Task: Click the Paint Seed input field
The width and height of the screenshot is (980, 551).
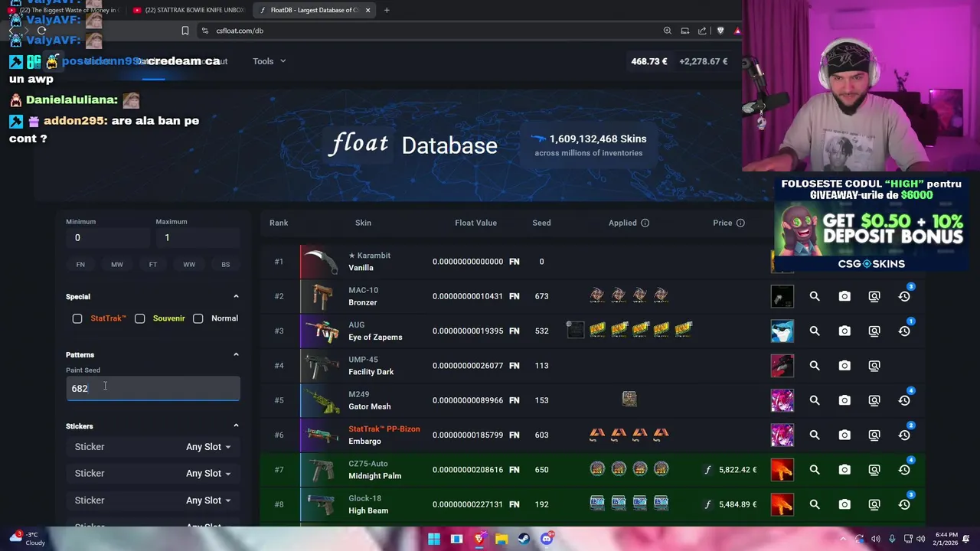Action: click(x=152, y=389)
